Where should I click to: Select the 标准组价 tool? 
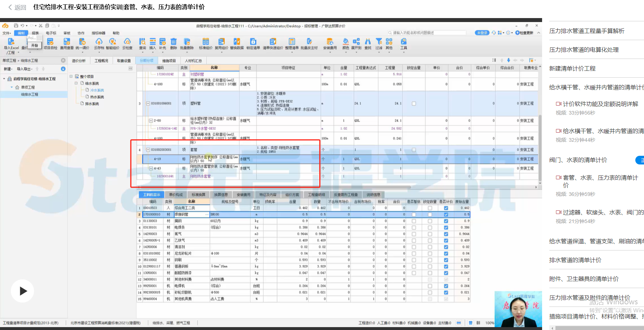click(x=206, y=44)
